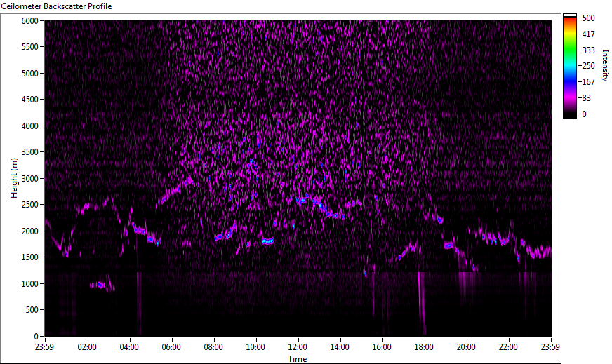The image size is (612, 364).
Task: Click the 4500 height axis value
Action: pyautogui.click(x=29, y=100)
